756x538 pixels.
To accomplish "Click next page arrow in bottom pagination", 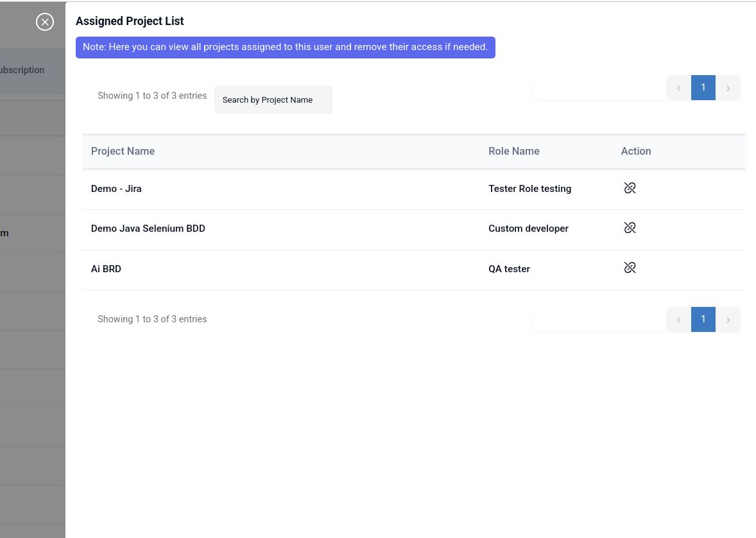I will pos(728,320).
